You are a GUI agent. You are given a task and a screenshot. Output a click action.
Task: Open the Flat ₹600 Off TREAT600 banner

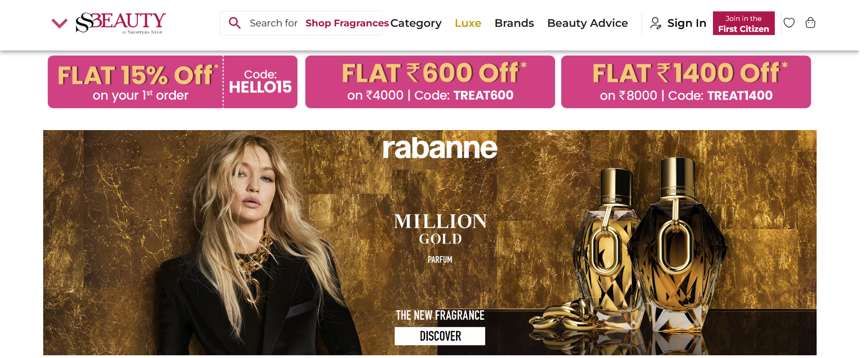pos(430,82)
